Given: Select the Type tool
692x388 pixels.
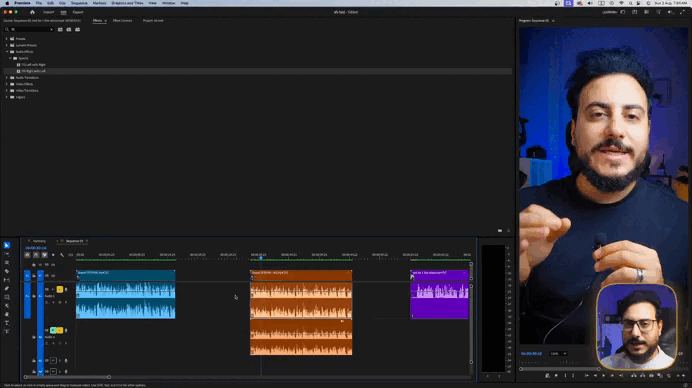Looking at the screenshot, I should pyautogui.click(x=7, y=323).
